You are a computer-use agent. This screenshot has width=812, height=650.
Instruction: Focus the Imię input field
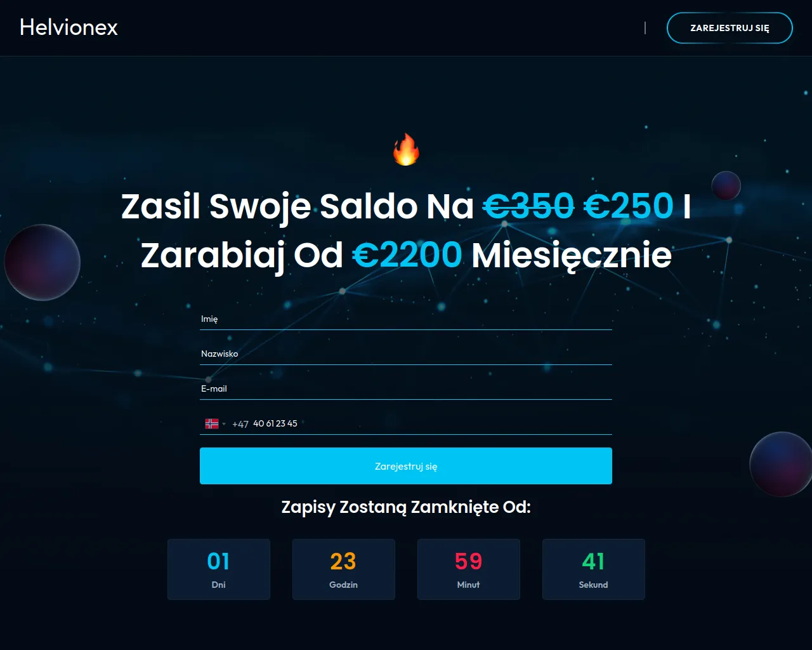click(406, 319)
